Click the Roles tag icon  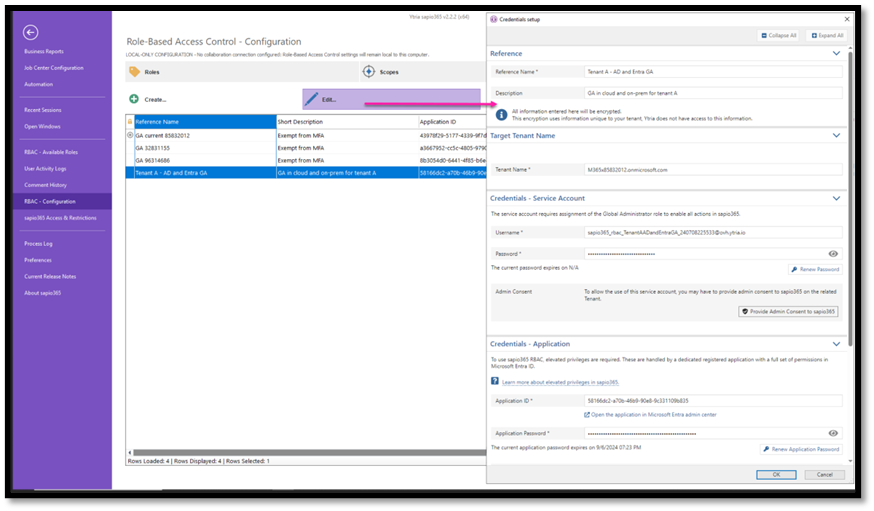pyautogui.click(x=134, y=72)
